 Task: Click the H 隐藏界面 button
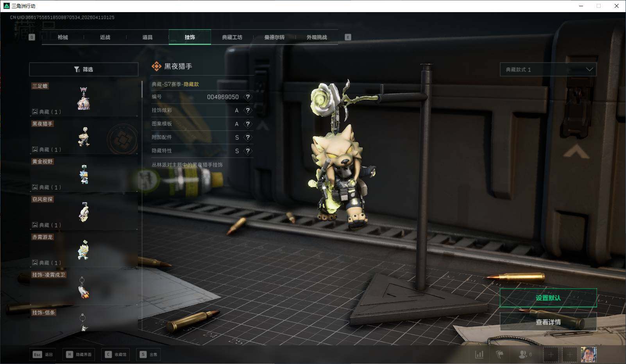point(80,354)
